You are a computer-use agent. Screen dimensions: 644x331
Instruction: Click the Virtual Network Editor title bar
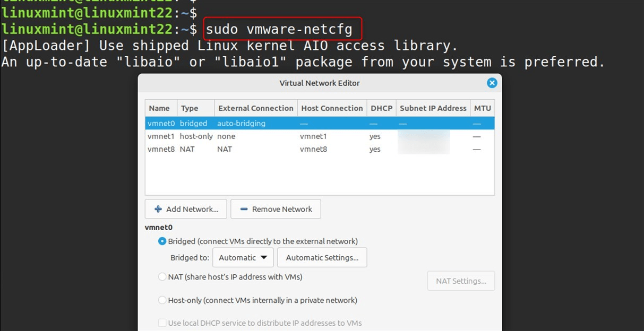click(x=320, y=83)
